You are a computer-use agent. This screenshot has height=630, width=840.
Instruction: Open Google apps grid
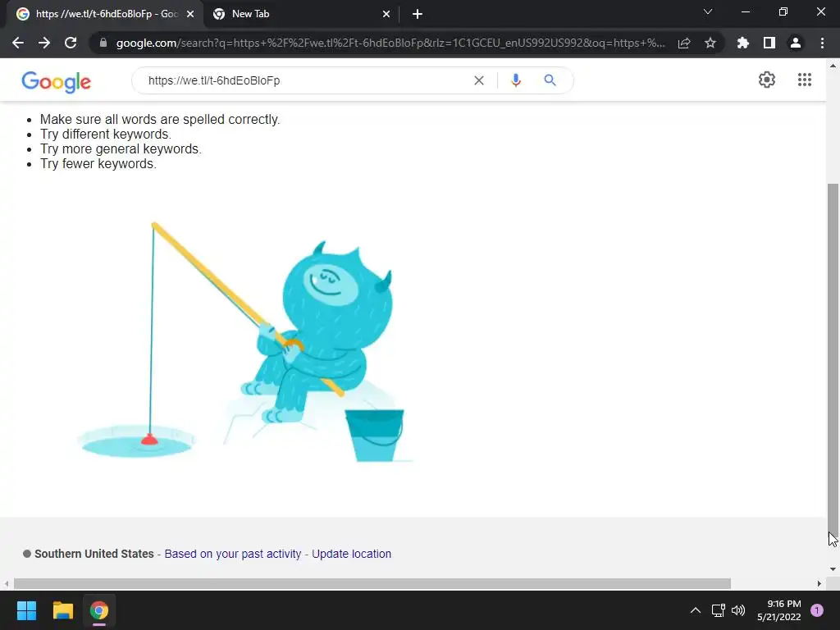pos(805,80)
